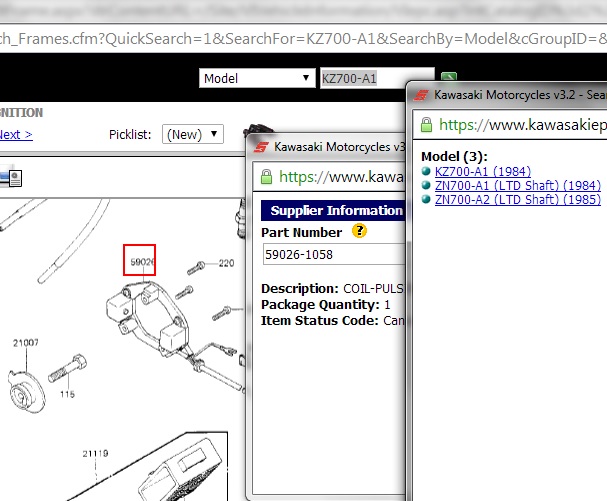The width and height of the screenshot is (607, 501).
Task: Go to the Next > page link
Action: click(16, 134)
